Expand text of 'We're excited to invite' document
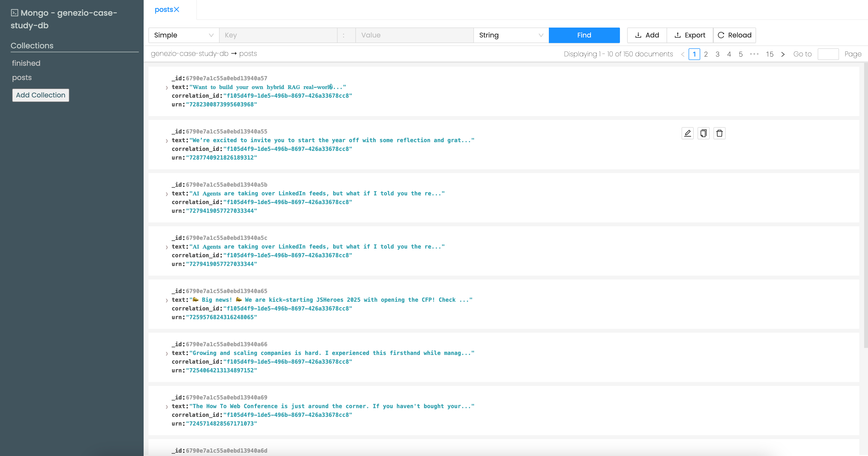Image resolution: width=868 pixels, height=456 pixels. point(166,141)
